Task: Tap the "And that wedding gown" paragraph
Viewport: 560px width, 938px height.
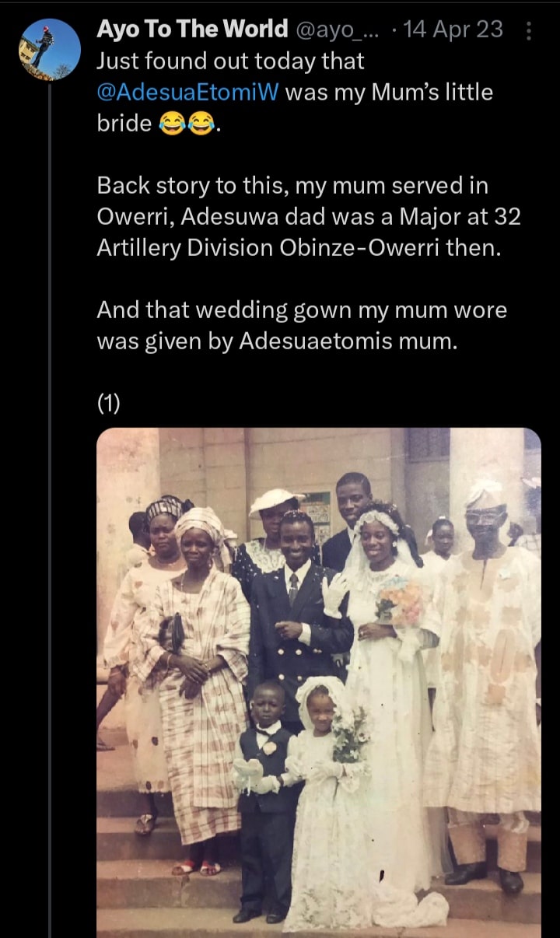Action: coord(301,325)
